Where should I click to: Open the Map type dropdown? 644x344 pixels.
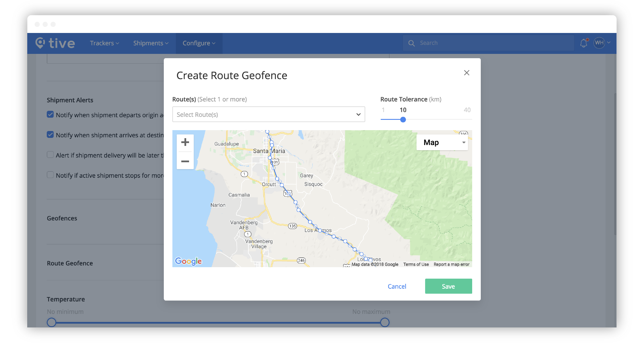click(x=442, y=142)
